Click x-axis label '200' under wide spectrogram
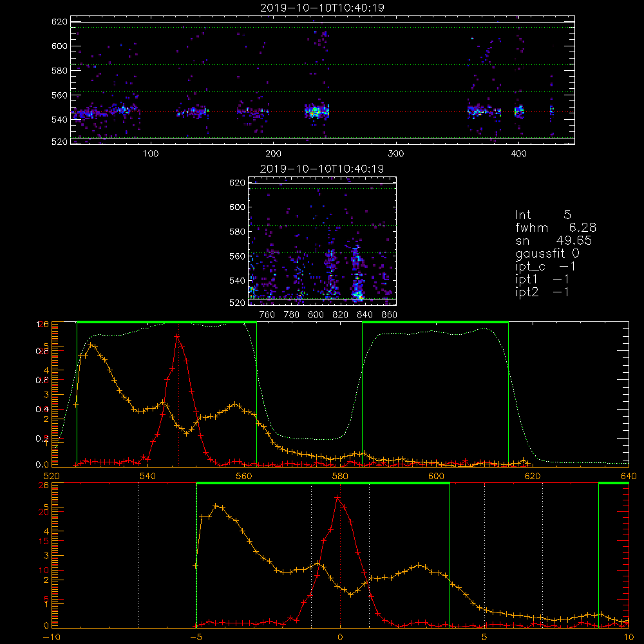The image size is (644, 644). click(x=273, y=154)
